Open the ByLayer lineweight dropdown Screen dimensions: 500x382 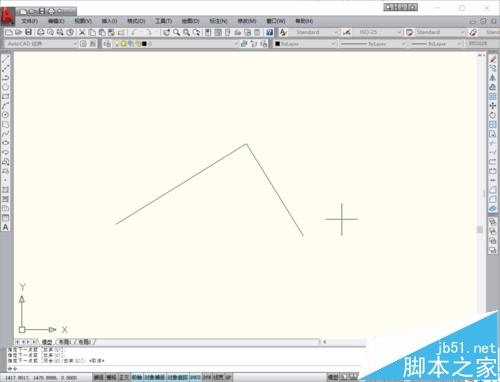pos(436,44)
